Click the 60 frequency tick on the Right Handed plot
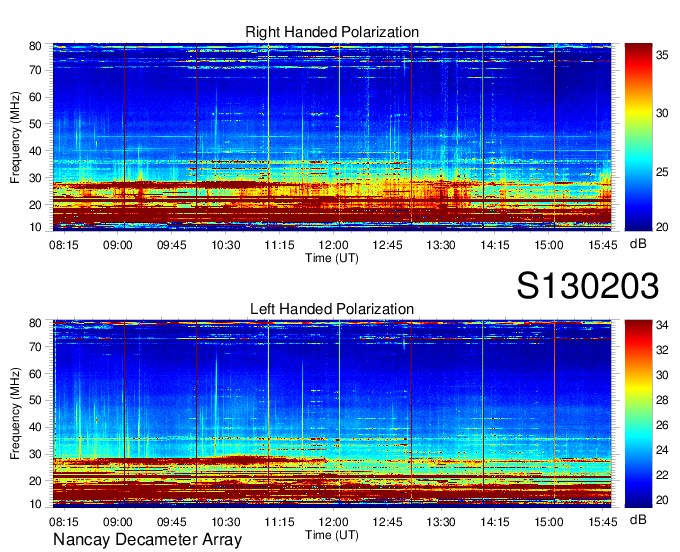The width and height of the screenshot is (680, 552). pos(35,97)
